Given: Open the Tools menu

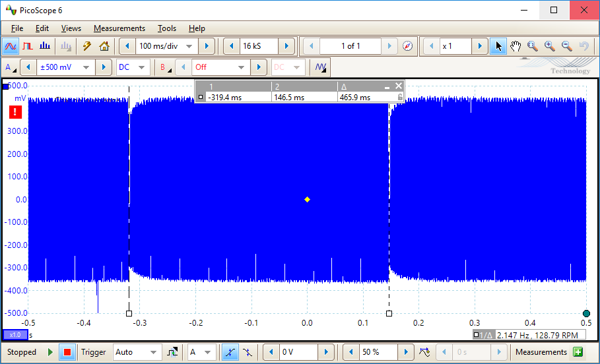Looking at the screenshot, I should 166,28.
